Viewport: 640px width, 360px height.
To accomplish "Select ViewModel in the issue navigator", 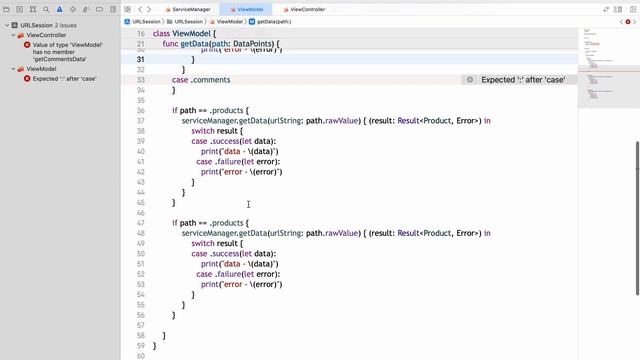I will [x=41, y=69].
